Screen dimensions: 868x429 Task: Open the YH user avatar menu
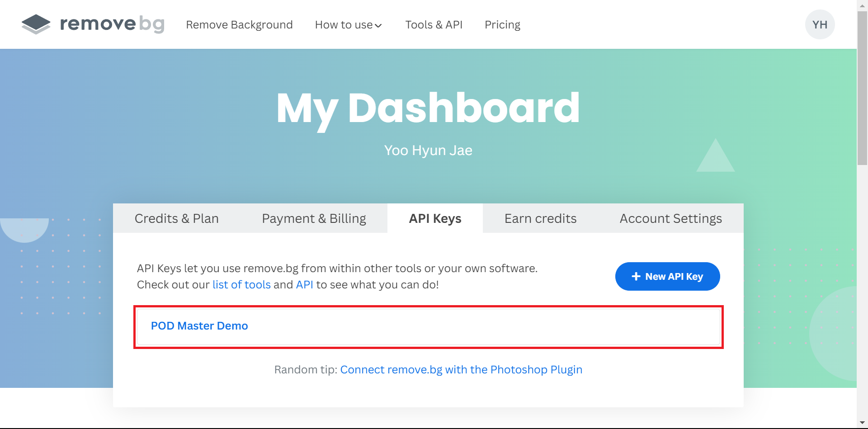[820, 24]
